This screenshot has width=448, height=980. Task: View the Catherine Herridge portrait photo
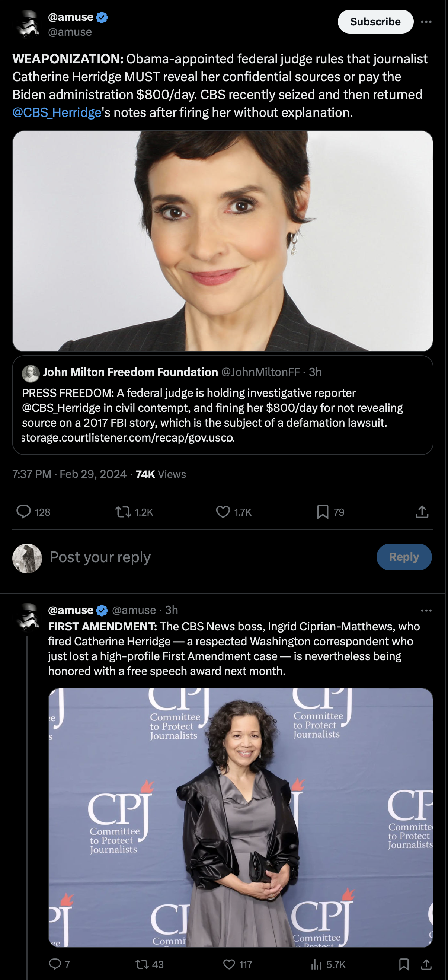click(223, 241)
